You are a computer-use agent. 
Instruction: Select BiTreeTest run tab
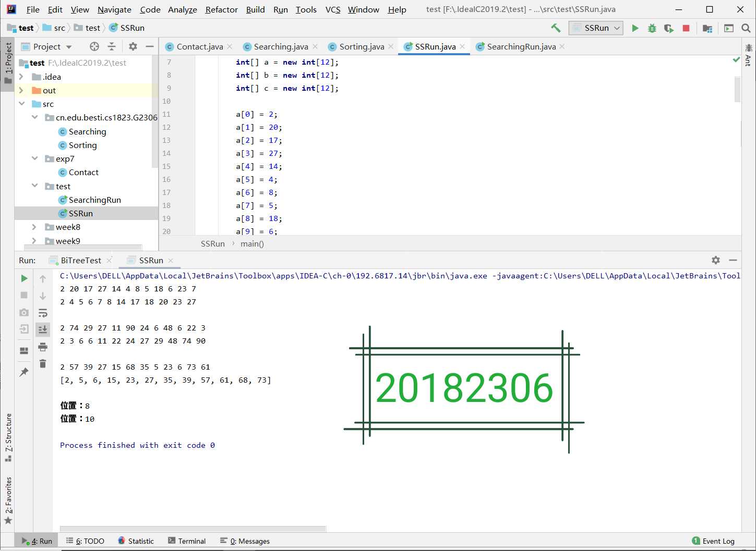[x=81, y=260]
